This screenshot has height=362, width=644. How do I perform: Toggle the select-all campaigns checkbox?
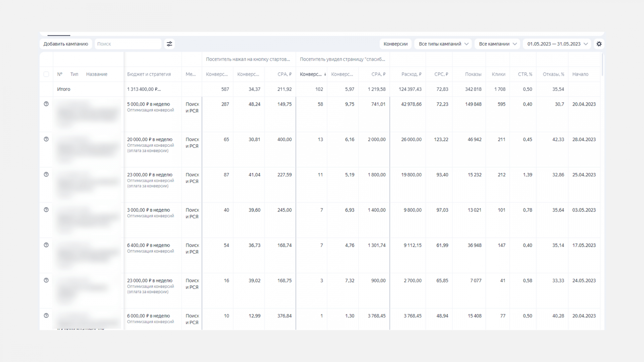(x=46, y=74)
